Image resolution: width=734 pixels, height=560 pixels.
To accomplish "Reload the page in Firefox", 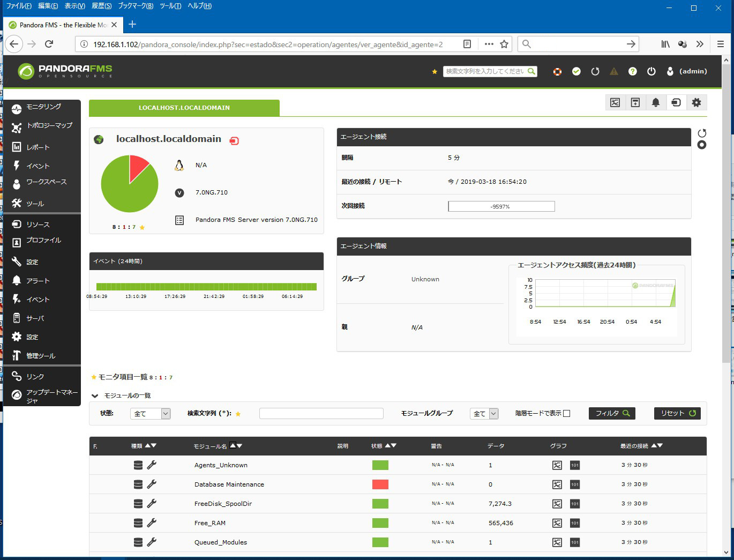I will click(49, 44).
